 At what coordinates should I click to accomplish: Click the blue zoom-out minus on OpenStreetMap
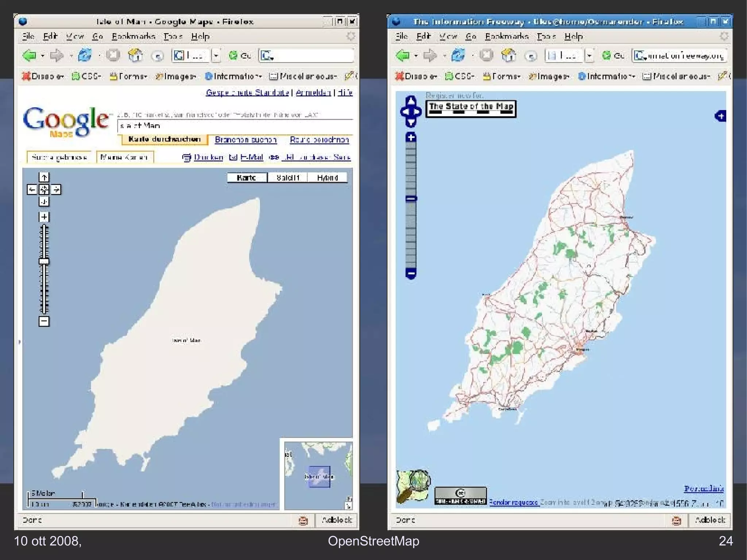click(411, 273)
